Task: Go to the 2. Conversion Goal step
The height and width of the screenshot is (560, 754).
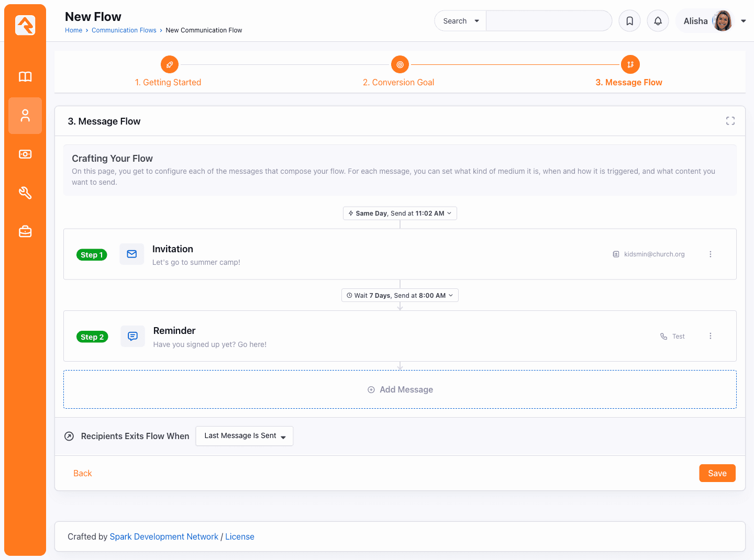Action: click(x=399, y=82)
